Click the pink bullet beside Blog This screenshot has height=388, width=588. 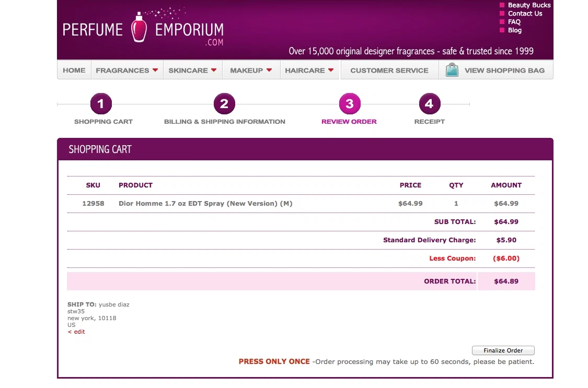point(502,30)
